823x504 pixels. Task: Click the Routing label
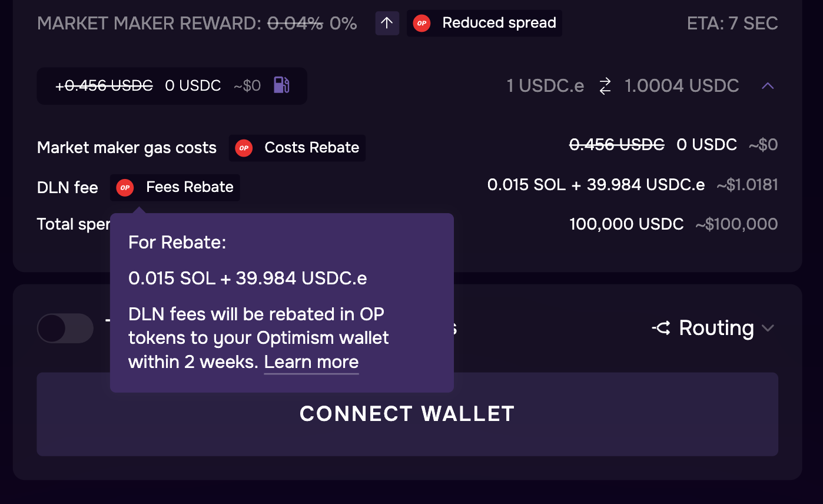pyautogui.click(x=716, y=328)
